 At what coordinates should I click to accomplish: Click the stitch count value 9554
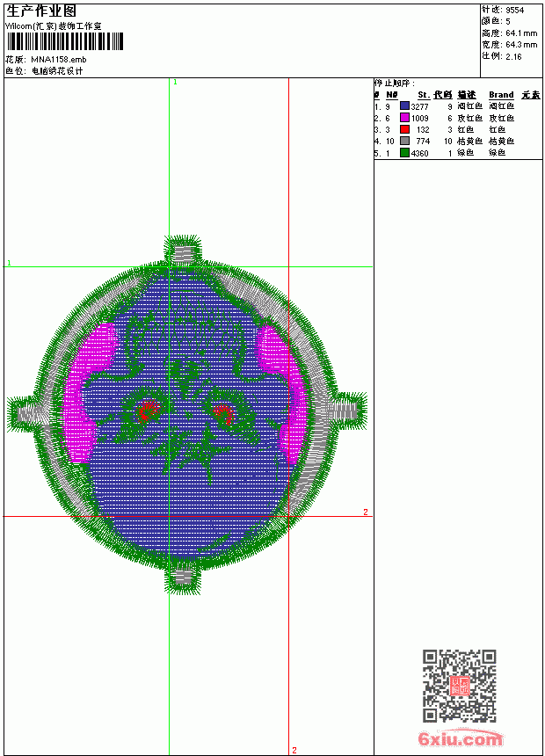pos(514,11)
